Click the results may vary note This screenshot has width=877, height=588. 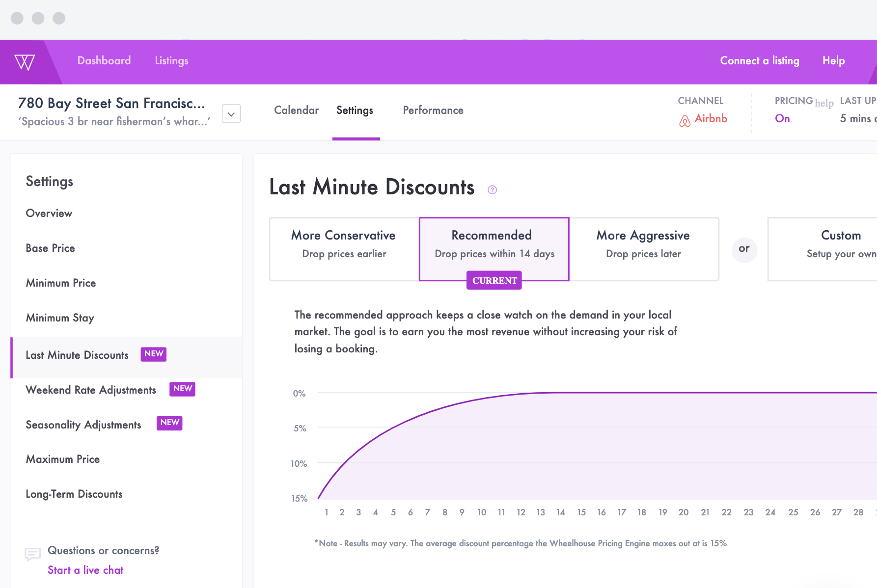coord(521,543)
